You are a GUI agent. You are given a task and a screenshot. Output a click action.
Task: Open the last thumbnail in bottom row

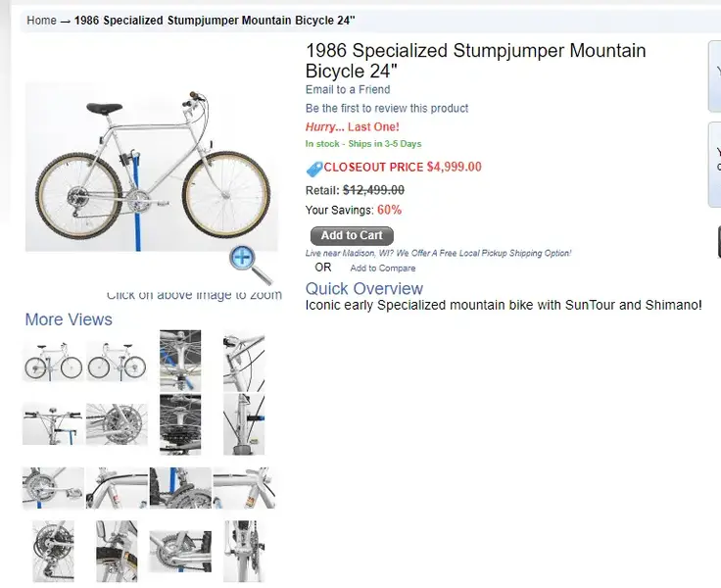pyautogui.click(x=244, y=551)
